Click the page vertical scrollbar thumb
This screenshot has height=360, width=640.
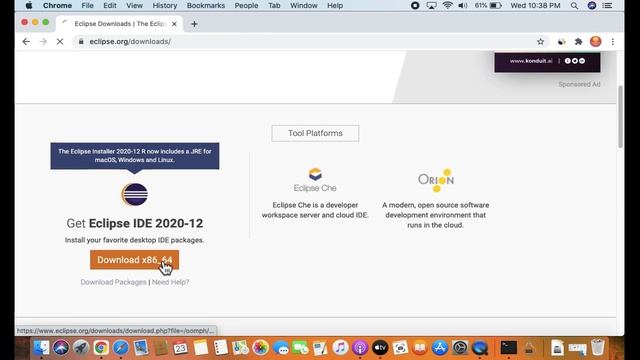(x=620, y=117)
